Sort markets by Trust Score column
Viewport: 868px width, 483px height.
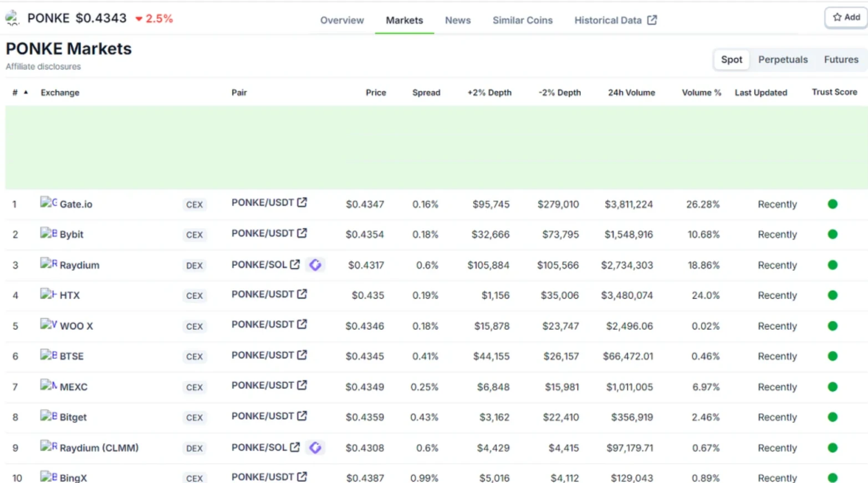(834, 93)
